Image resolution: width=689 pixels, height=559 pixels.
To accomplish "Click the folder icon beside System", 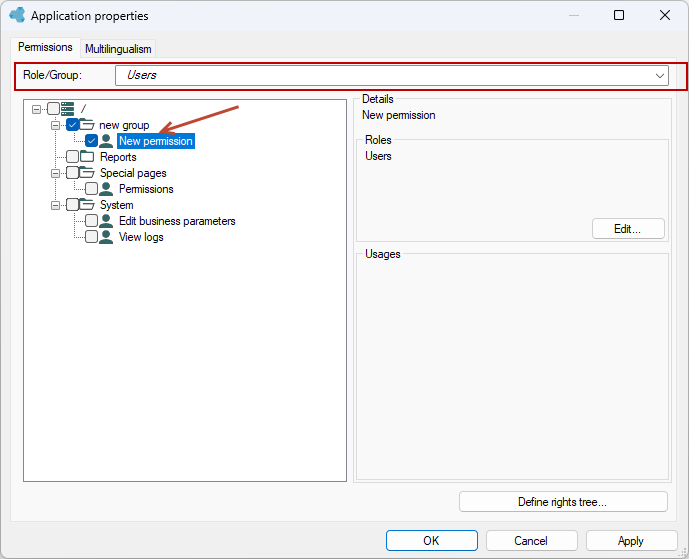I will point(87,204).
